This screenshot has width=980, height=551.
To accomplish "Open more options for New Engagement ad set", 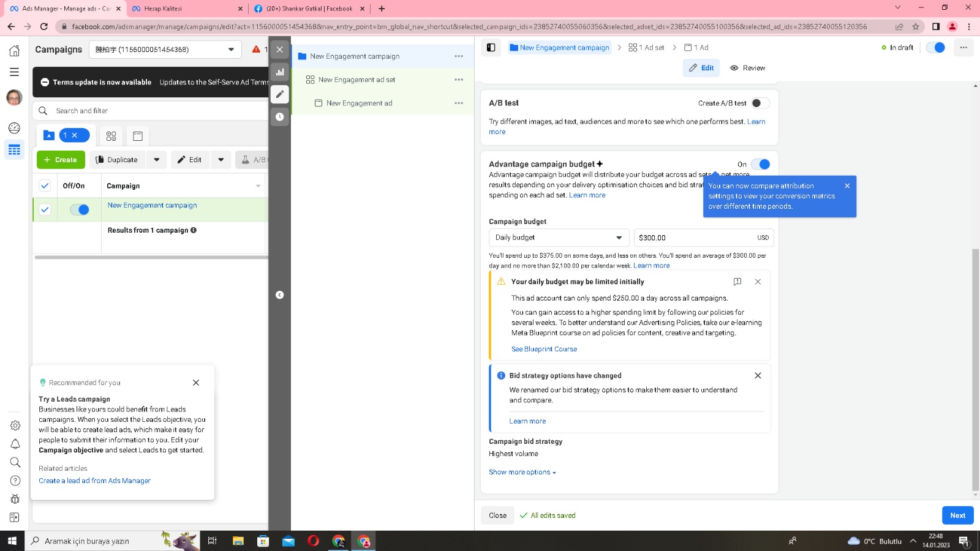I will point(459,80).
